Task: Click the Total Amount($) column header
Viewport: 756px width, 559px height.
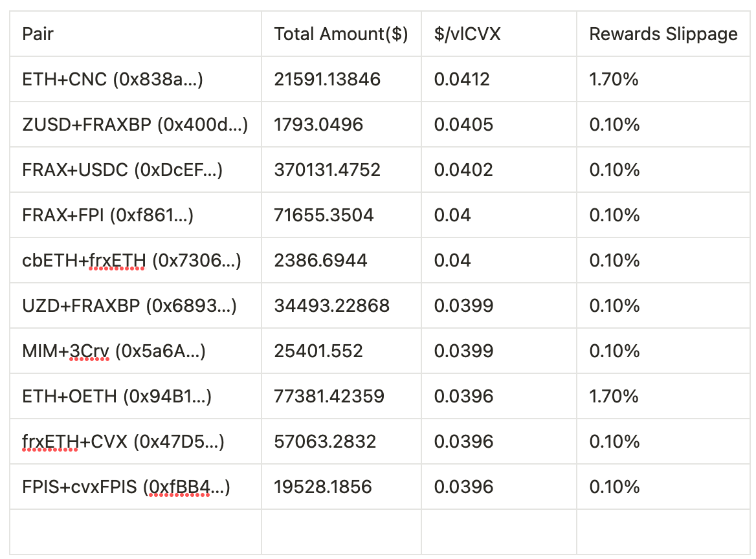Action: (341, 34)
